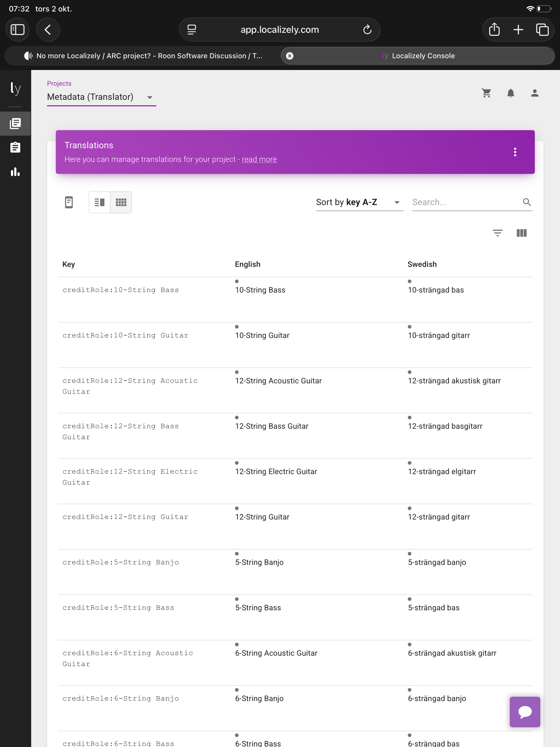Open Translations three-dot options menu
The image size is (560, 747).
coord(515,152)
